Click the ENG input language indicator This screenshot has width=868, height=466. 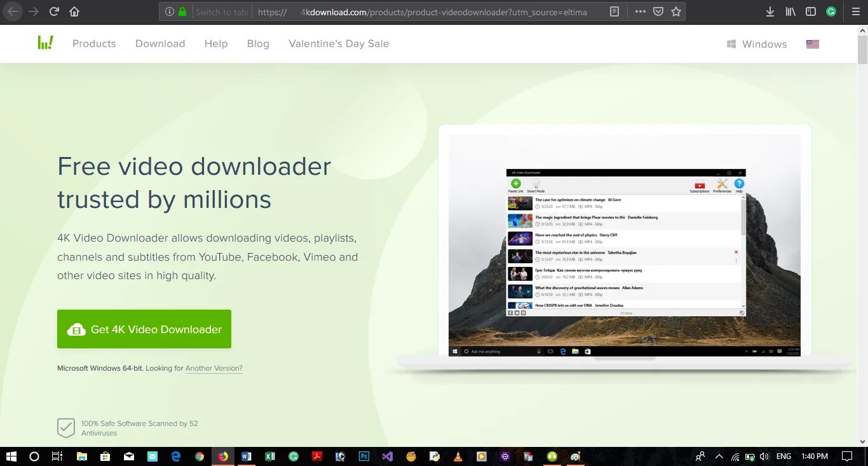tap(783, 456)
